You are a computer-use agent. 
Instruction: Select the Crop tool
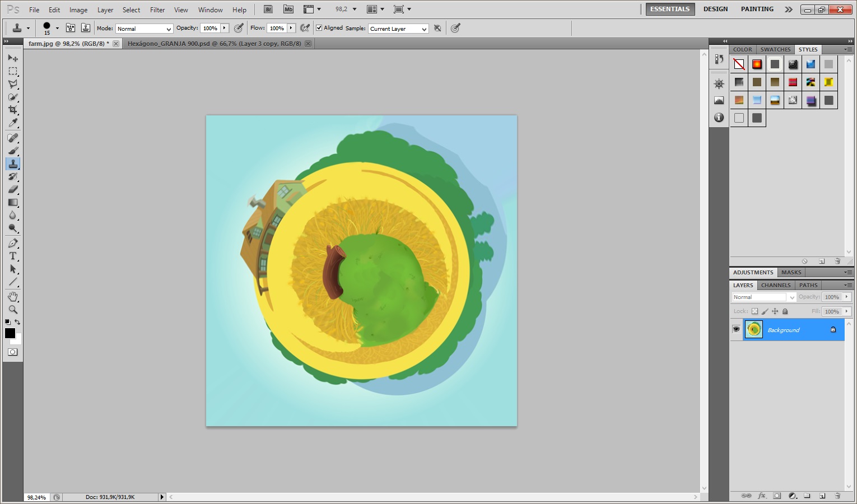(13, 110)
